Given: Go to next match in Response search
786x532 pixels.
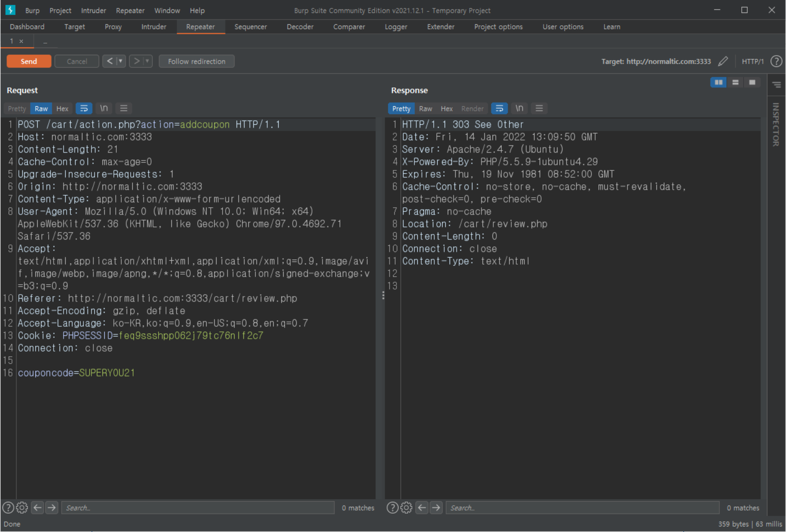Looking at the screenshot, I should click(436, 508).
